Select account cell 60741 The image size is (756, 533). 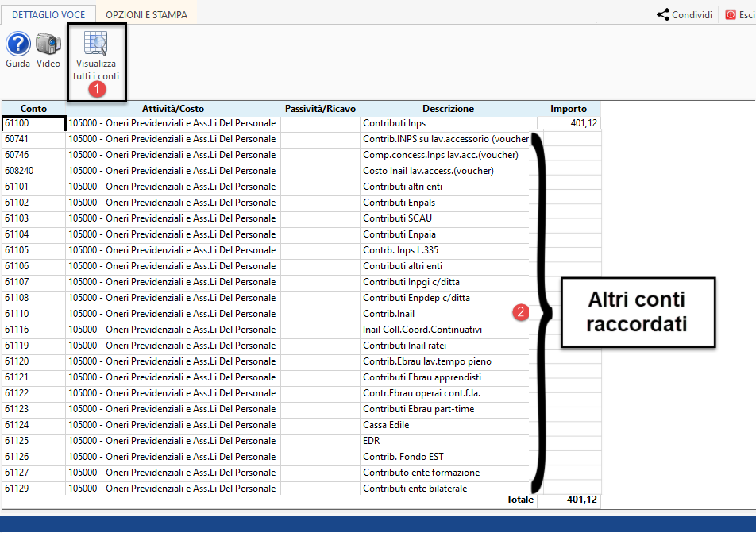click(33, 139)
